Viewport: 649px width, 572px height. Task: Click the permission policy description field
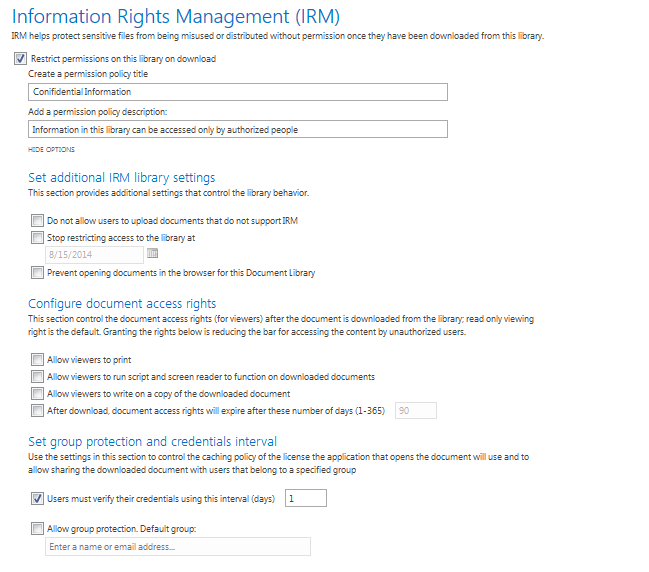tap(238, 129)
